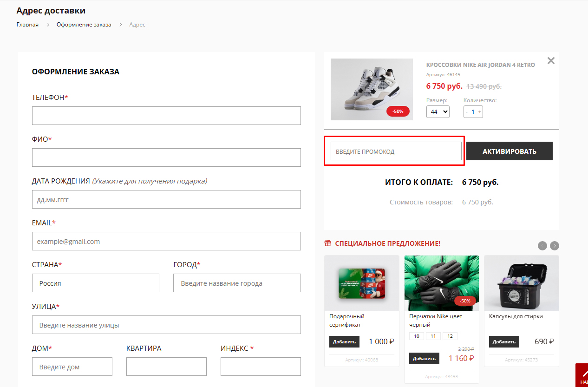588x387 pixels.
Task: Click the date of birth field
Action: 166,199
